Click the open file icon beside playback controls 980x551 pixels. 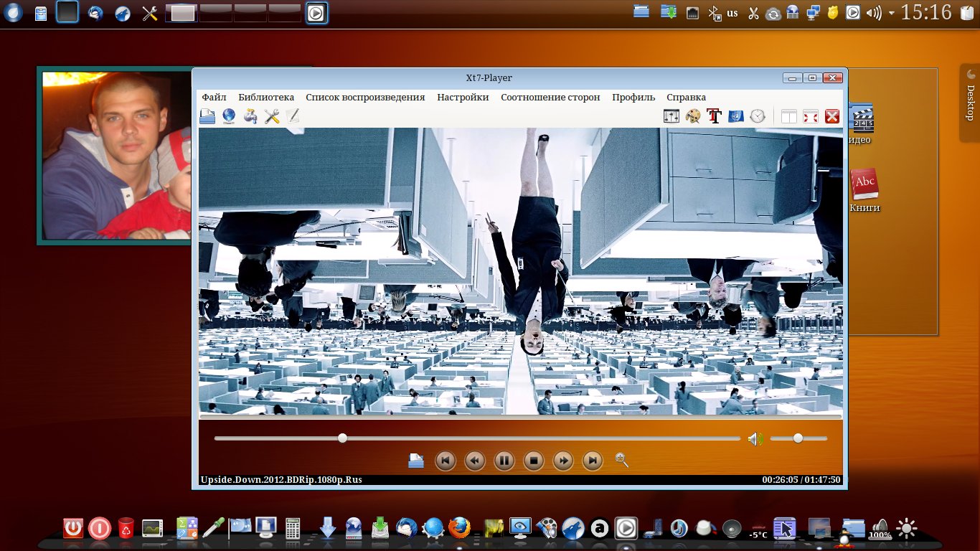416,461
